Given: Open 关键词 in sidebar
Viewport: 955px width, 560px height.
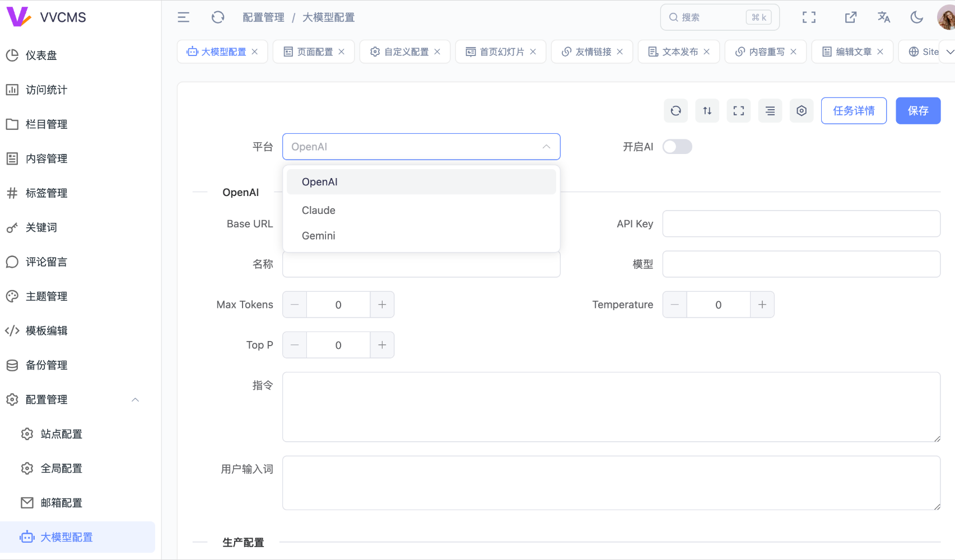Looking at the screenshot, I should tap(77, 227).
